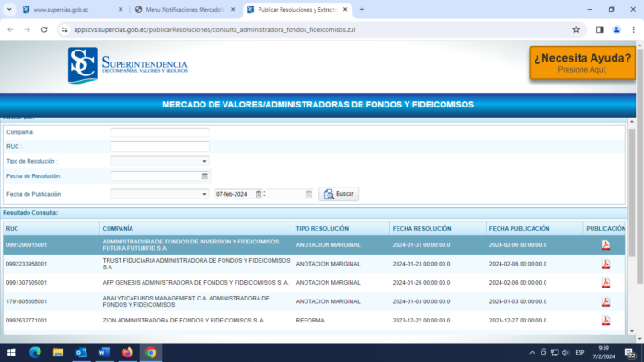Click the Compañía input field

click(x=160, y=132)
